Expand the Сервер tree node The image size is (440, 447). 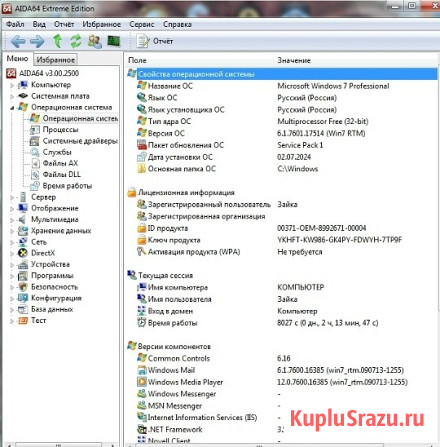coord(12,198)
